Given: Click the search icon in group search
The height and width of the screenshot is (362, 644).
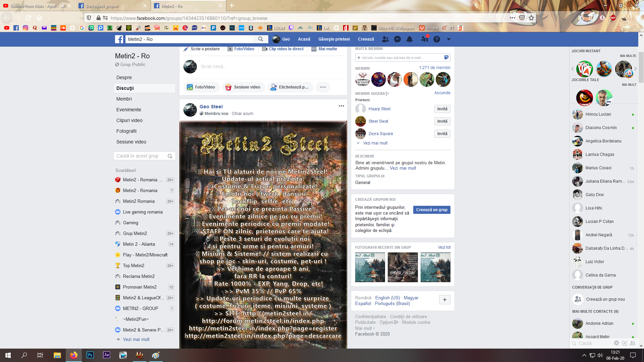Looking at the screenshot, I should tap(170, 156).
